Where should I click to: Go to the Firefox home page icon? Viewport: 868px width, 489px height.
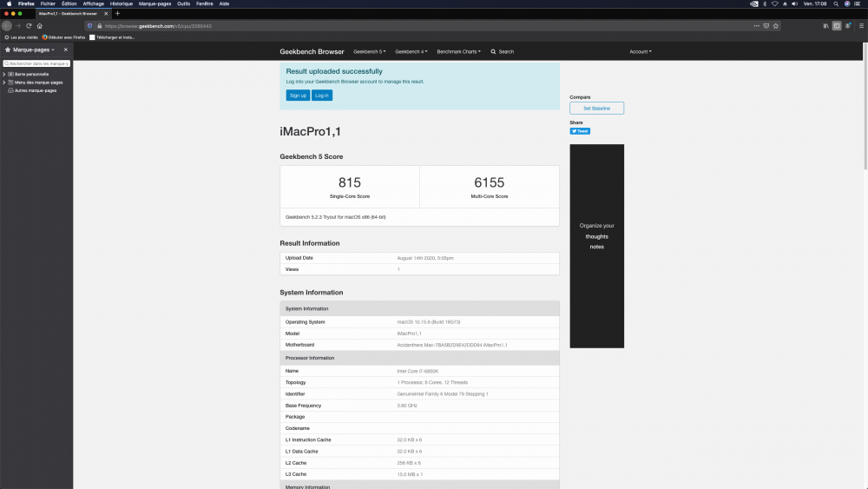[40, 26]
